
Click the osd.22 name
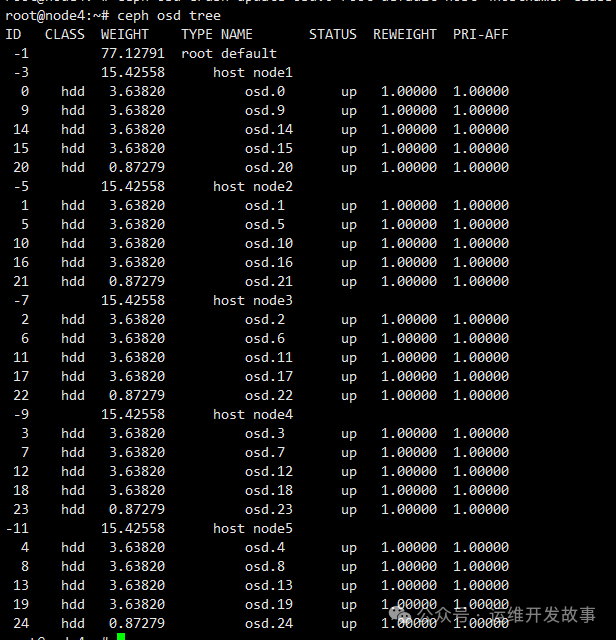coord(269,396)
